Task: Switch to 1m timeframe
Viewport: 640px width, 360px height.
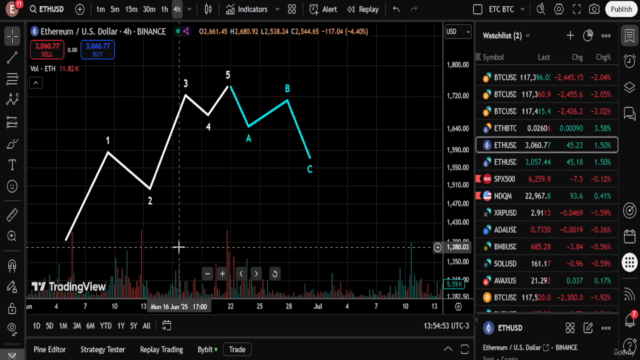Action: pos(100,9)
